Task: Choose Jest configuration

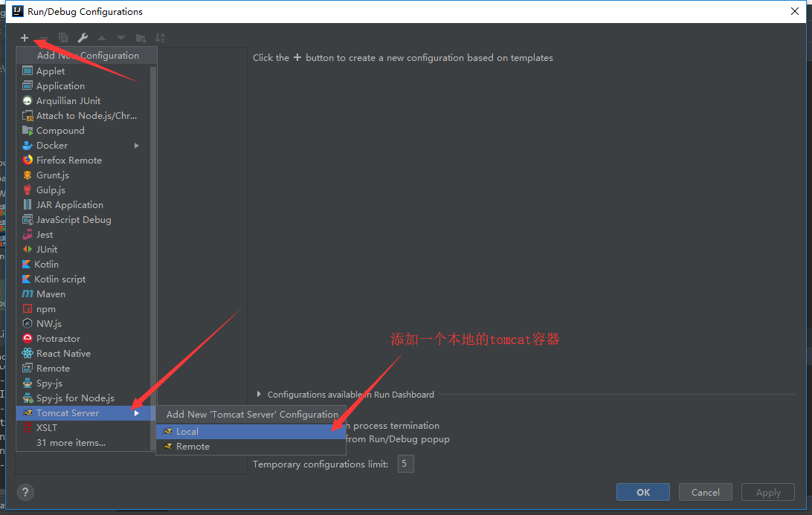Action: (83, 235)
